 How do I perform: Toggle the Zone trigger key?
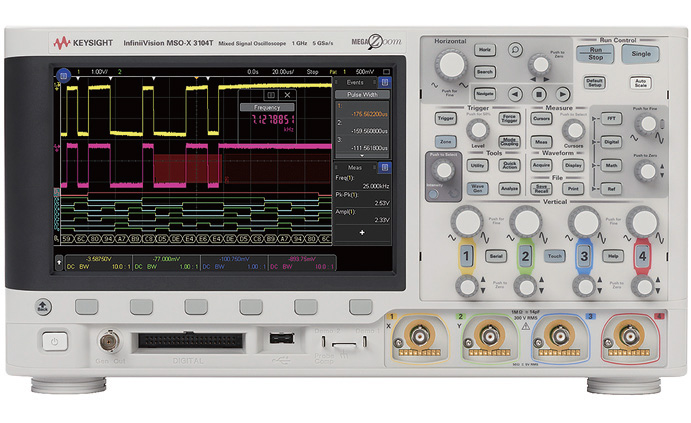tap(446, 141)
